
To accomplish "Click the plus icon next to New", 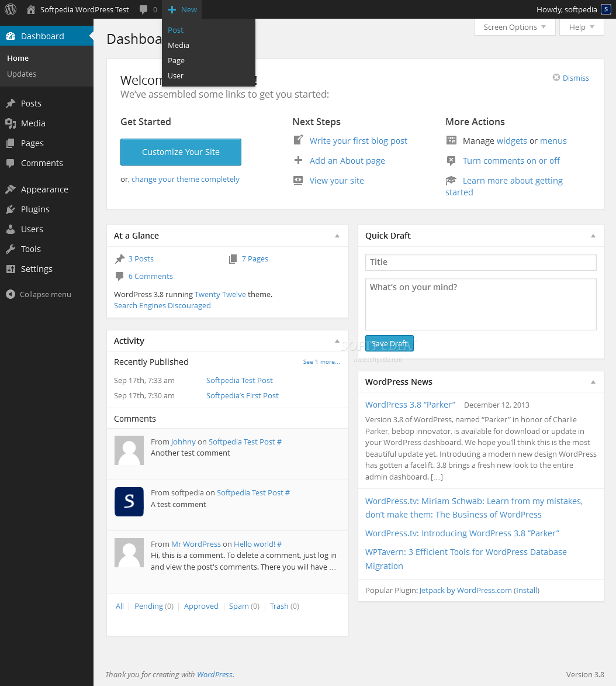I will 172,9.
